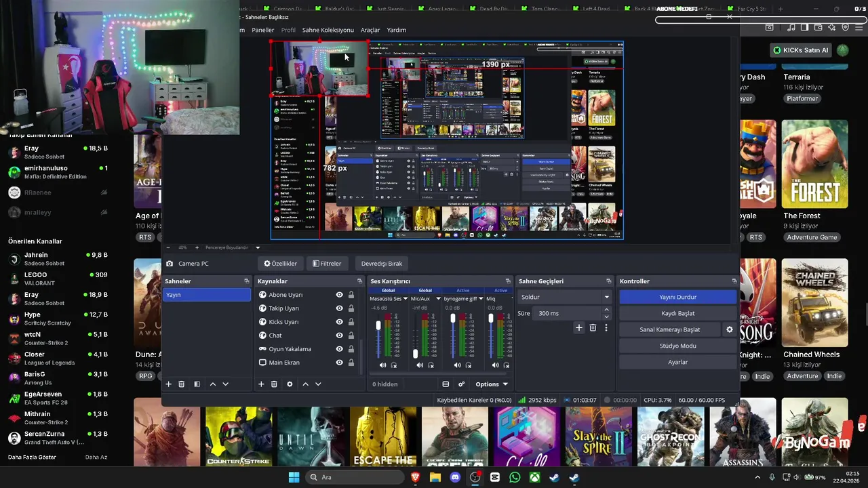The width and height of the screenshot is (868, 488).
Task: Toggle lock on Abone Uyarı source
Action: pos(351,295)
